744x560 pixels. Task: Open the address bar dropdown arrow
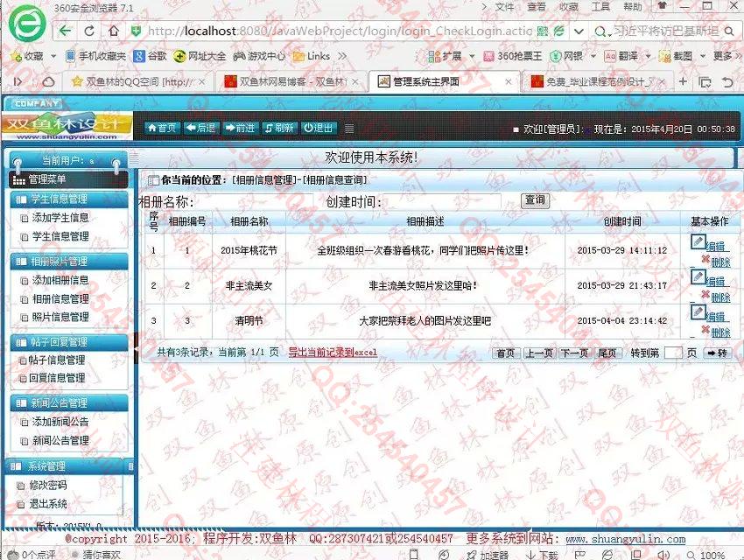579,31
